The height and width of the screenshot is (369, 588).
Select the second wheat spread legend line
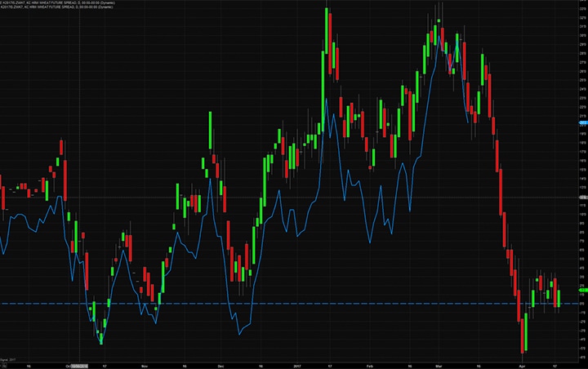pos(56,7)
